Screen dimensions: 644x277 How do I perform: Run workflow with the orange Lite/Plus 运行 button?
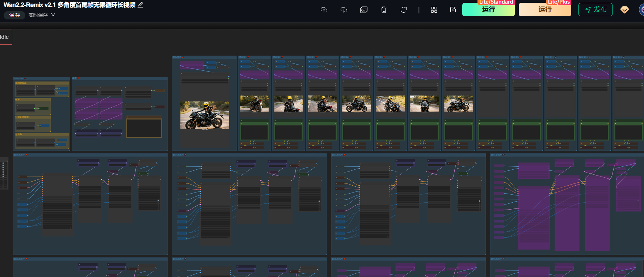click(x=544, y=10)
